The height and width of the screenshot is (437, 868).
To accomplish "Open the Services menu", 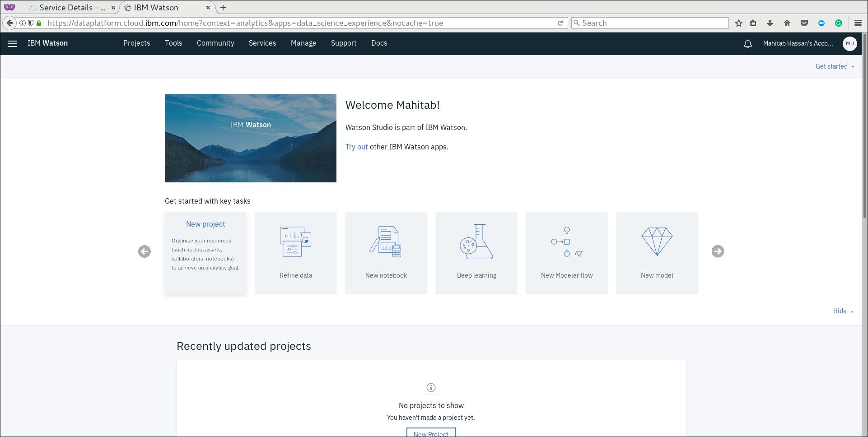I will (x=262, y=43).
